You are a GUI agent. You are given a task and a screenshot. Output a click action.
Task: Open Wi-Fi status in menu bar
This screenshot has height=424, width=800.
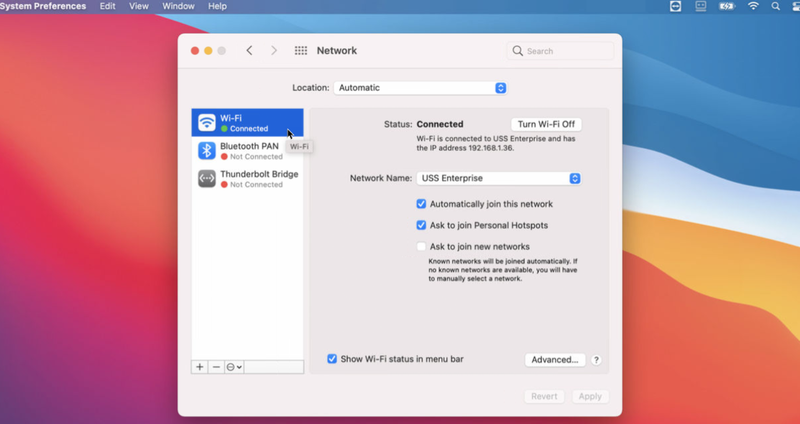click(753, 6)
